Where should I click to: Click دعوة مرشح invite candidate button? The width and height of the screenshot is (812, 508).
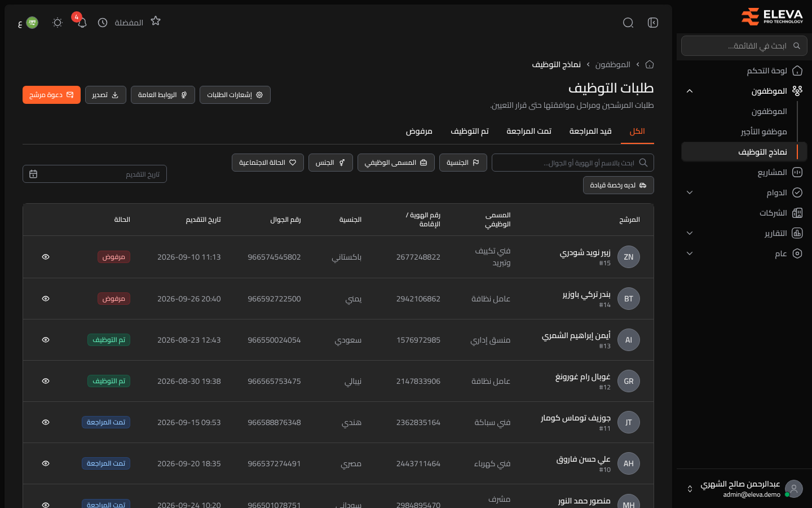(51, 95)
